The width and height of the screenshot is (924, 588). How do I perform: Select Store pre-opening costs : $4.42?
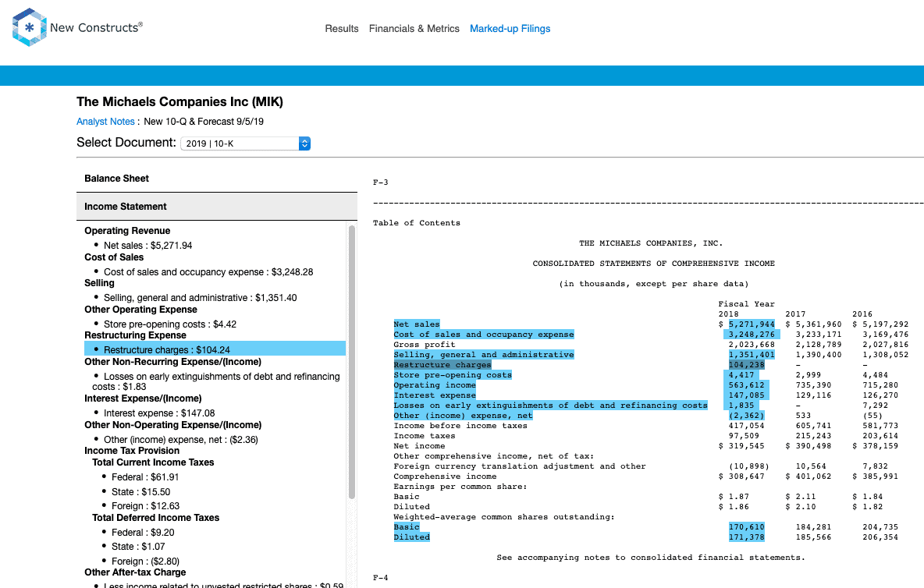(x=170, y=324)
